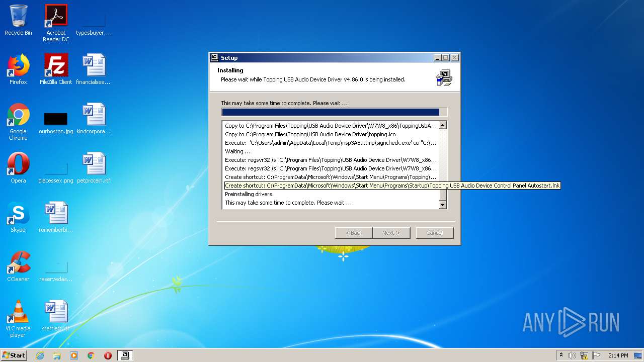Click the installer computer icon in header
Screen dimensions: 644x362
444,77
